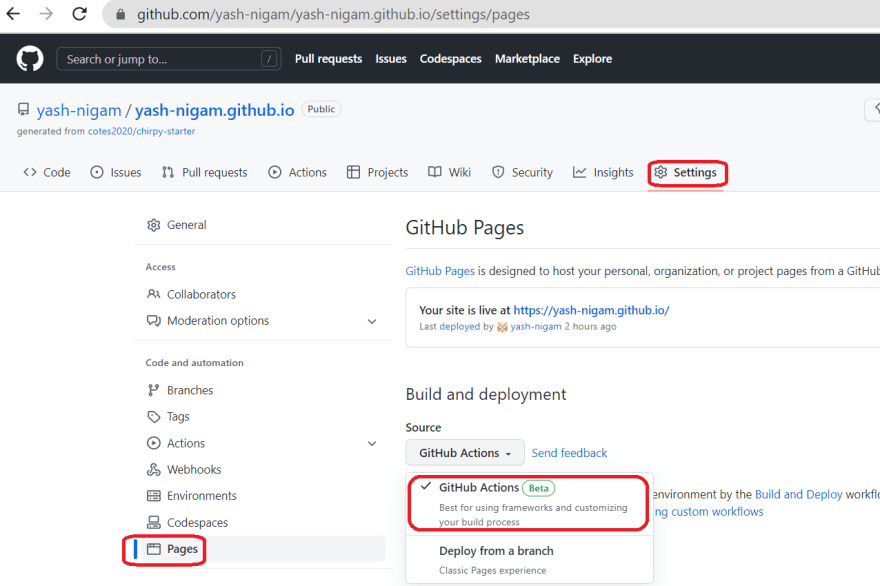The height and width of the screenshot is (586, 880).
Task: Click yash-nigam owner link in repo header
Action: point(79,110)
